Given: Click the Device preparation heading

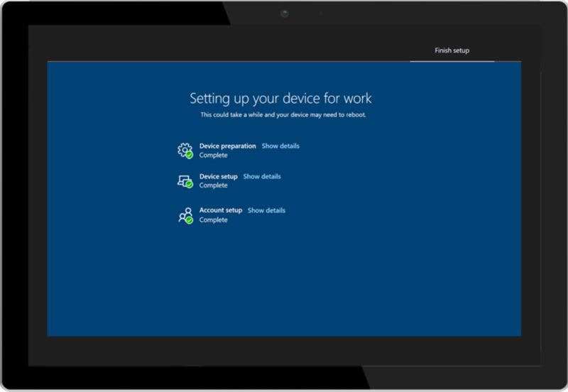Looking at the screenshot, I should (x=227, y=146).
